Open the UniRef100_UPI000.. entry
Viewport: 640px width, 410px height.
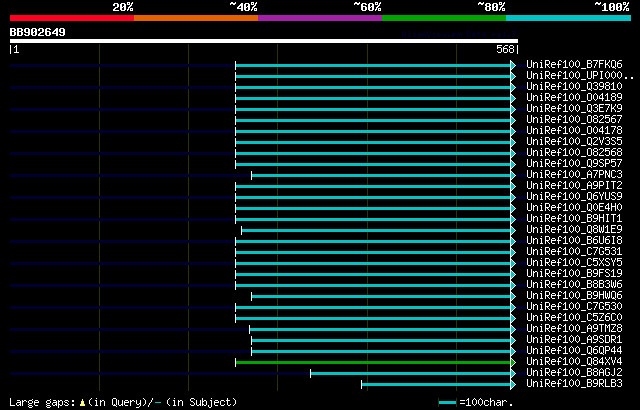(x=580, y=75)
